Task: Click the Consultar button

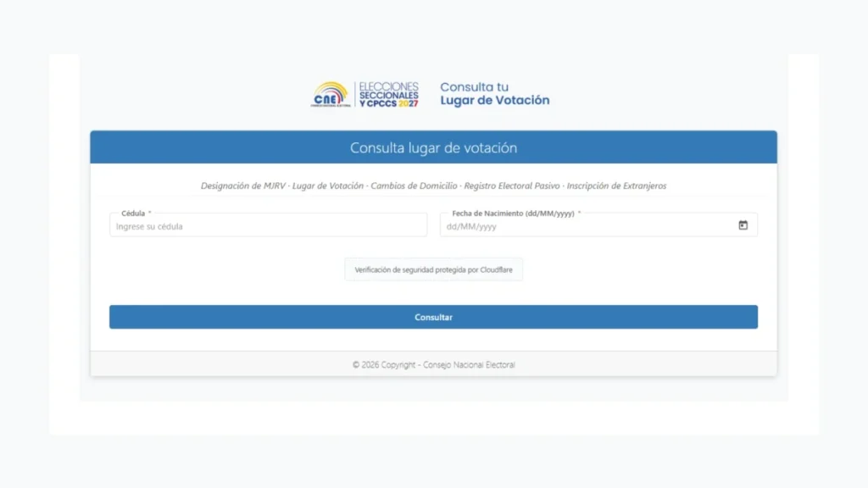Action: [433, 317]
